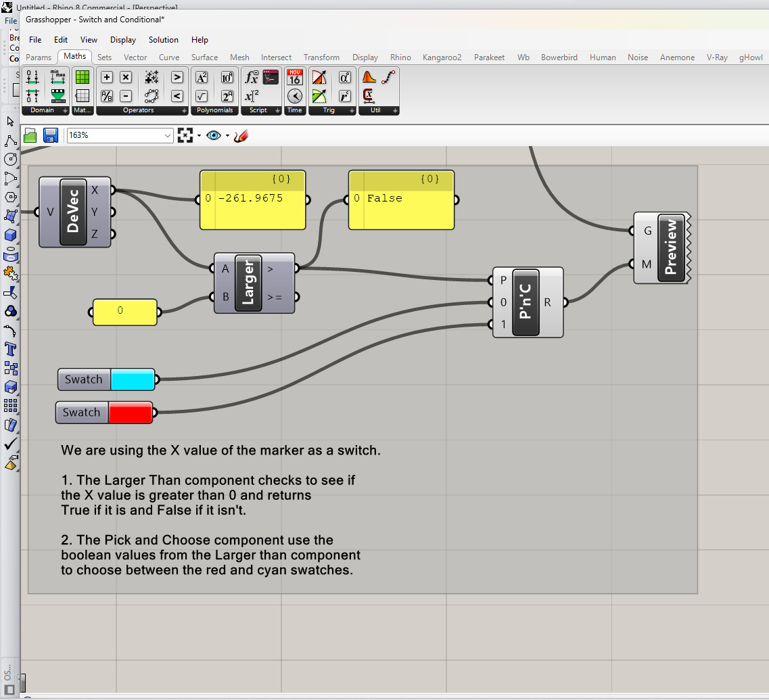The image size is (769, 700).
Task: Open the zoom percentage dropdown
Action: pos(168,136)
